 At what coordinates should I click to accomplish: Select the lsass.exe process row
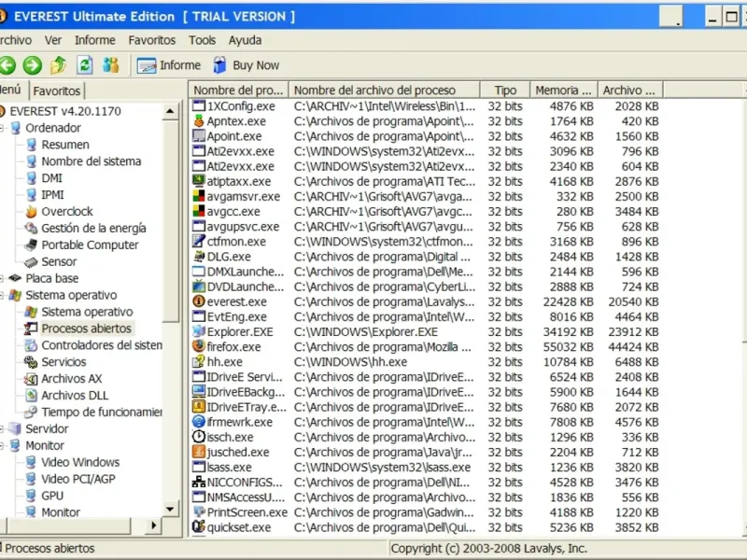[x=426, y=468]
